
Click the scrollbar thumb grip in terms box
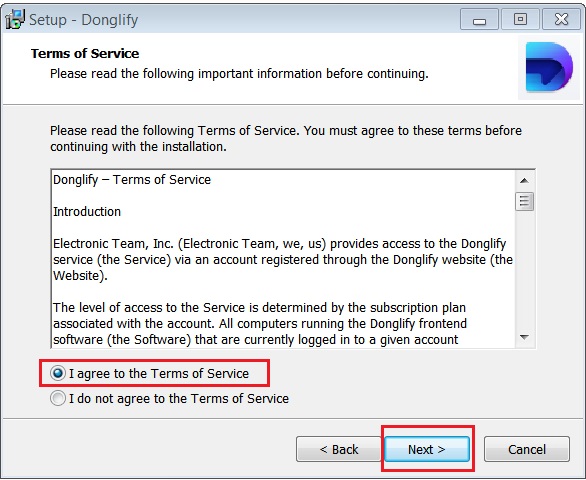[x=524, y=201]
